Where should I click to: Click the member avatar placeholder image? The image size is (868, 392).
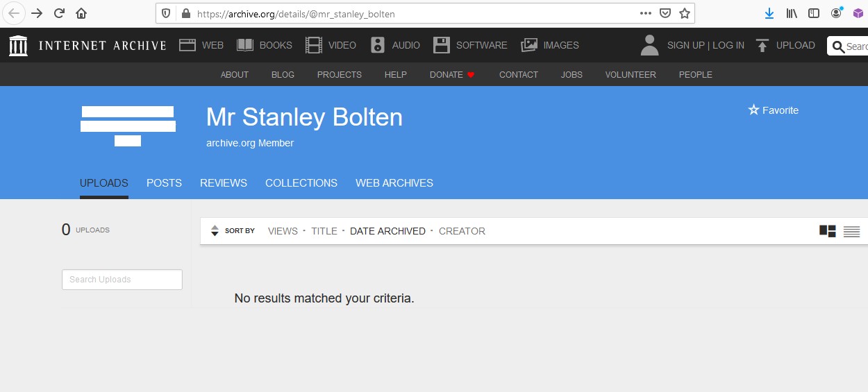(x=128, y=126)
